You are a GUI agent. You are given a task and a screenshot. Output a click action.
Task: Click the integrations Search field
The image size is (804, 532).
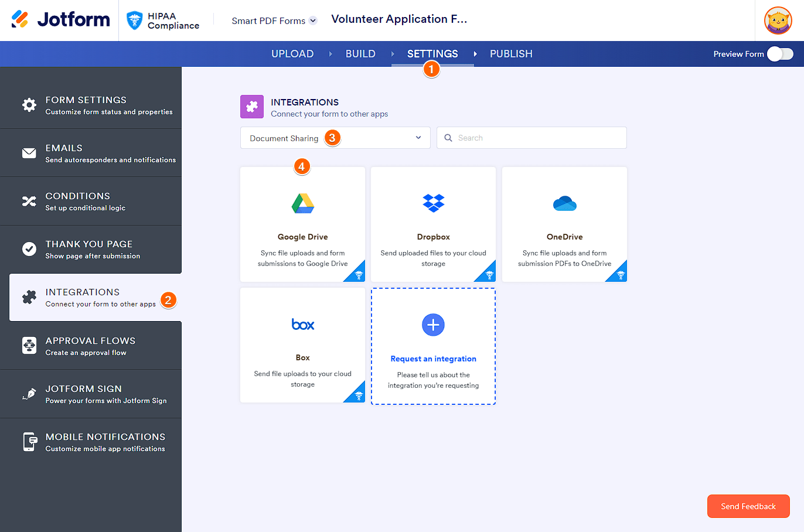[532, 138]
